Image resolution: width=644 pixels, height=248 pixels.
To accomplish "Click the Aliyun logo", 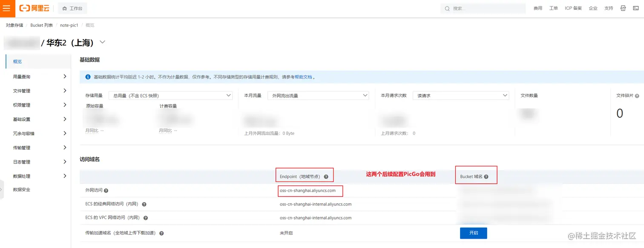I will (x=34, y=8).
